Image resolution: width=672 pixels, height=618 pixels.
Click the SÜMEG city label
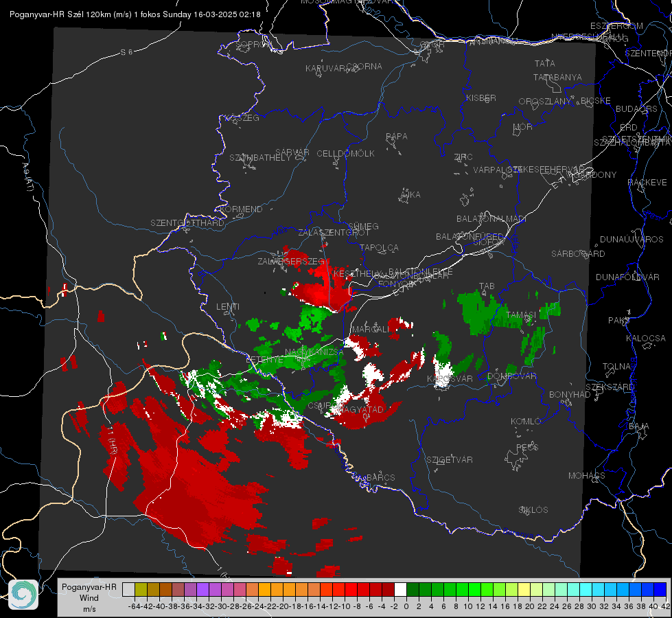(x=363, y=226)
